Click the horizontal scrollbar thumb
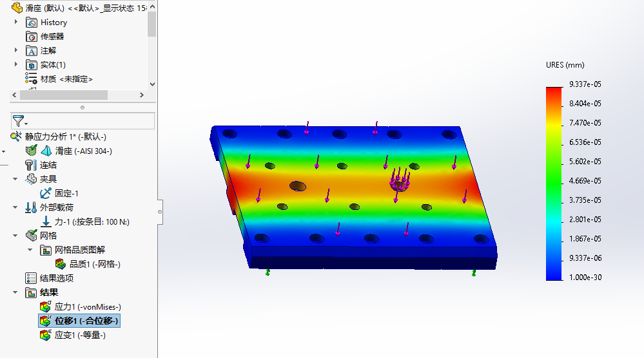The height and width of the screenshot is (358, 644). [64, 95]
